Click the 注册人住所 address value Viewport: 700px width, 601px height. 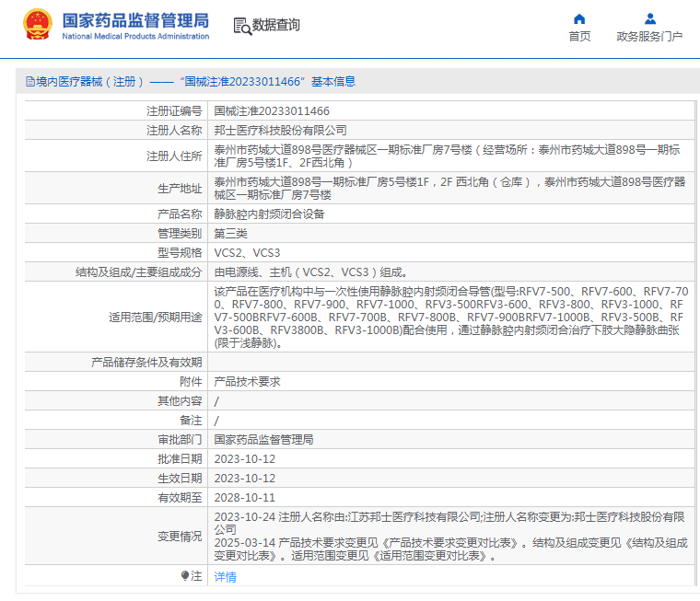pos(447,156)
